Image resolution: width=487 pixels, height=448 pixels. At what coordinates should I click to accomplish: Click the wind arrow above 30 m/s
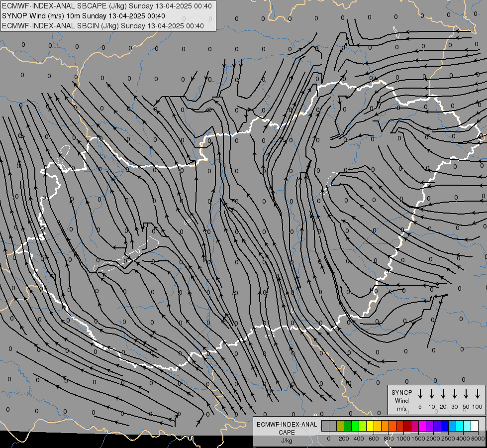[x=454, y=393]
